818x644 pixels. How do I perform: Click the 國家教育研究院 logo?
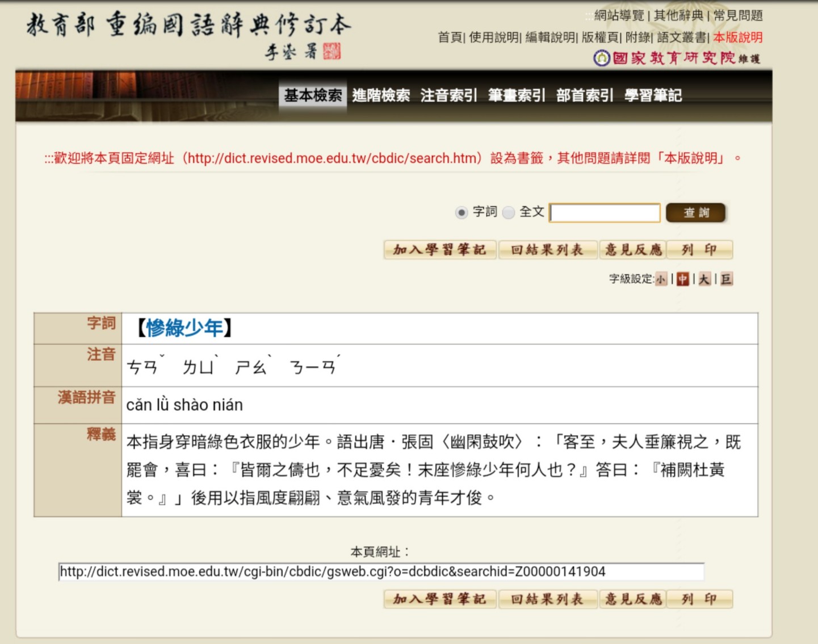click(677, 58)
